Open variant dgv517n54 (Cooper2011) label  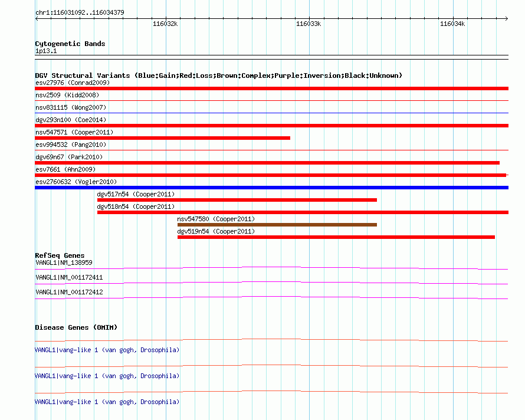136,194
